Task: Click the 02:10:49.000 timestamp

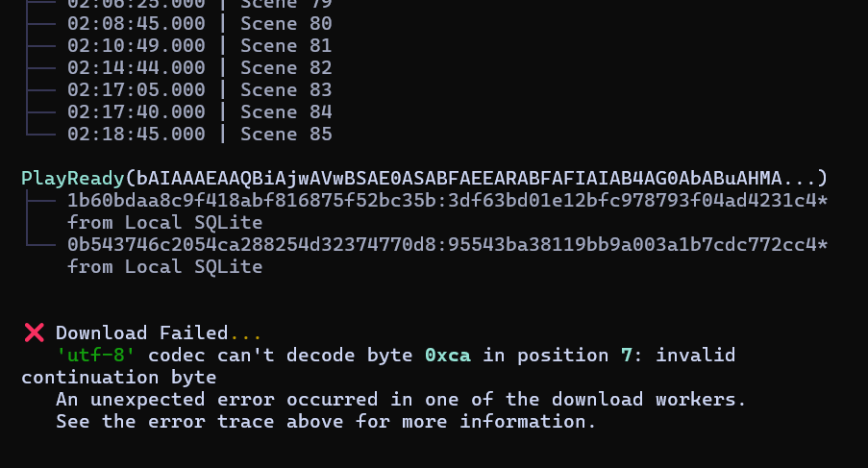Action: pos(136,45)
